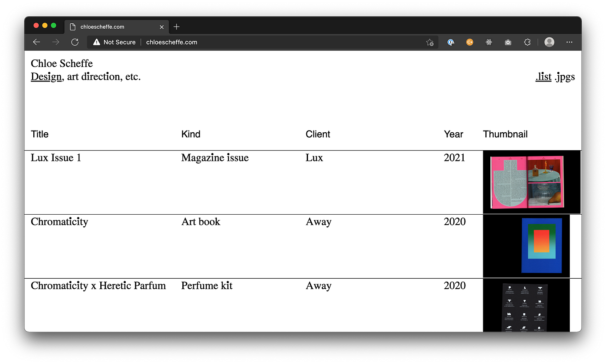
Task: Click the forward navigation arrow
Action: tap(56, 42)
